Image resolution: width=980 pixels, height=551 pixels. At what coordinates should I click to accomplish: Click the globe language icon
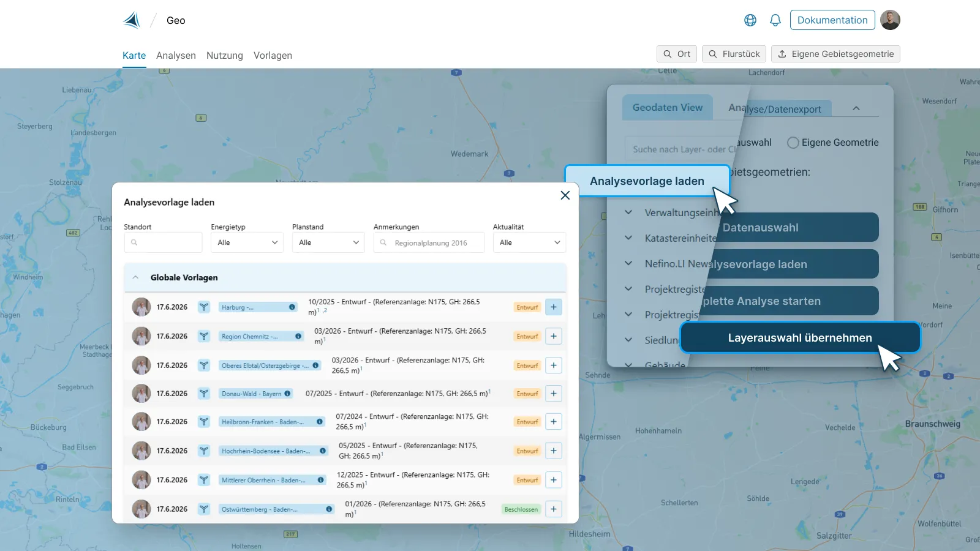(x=750, y=20)
